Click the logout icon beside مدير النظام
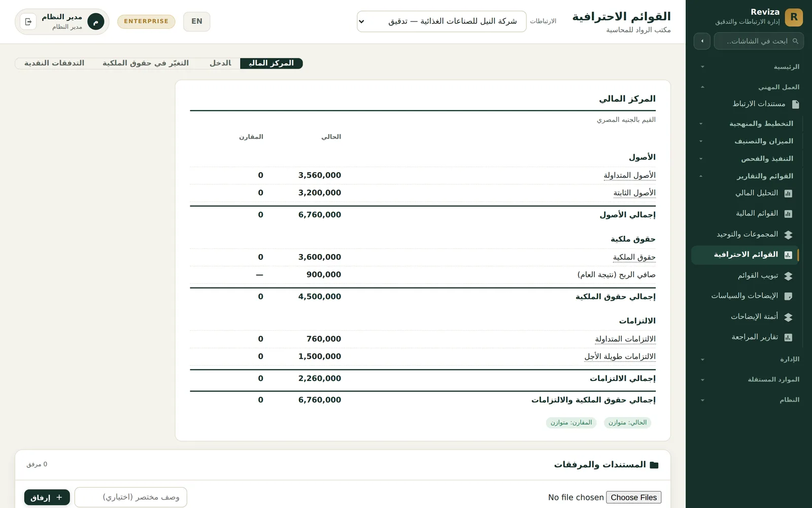This screenshot has width=812, height=508. coord(28,21)
